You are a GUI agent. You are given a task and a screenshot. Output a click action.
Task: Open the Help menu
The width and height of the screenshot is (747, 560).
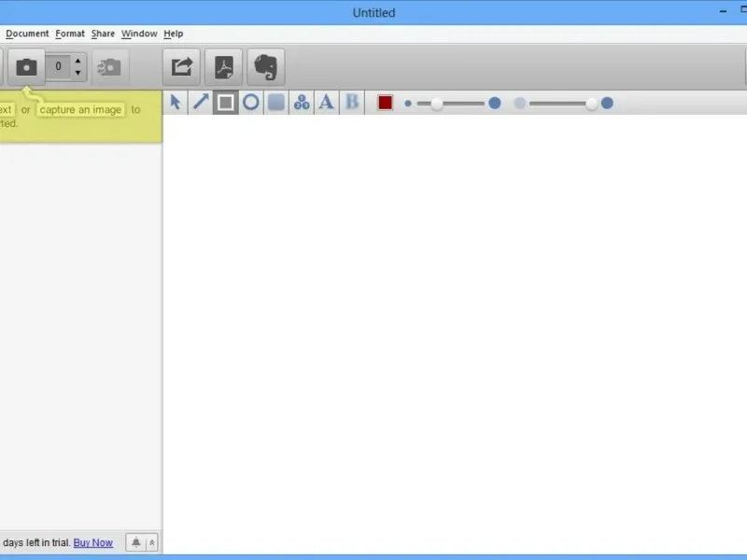[x=174, y=34]
